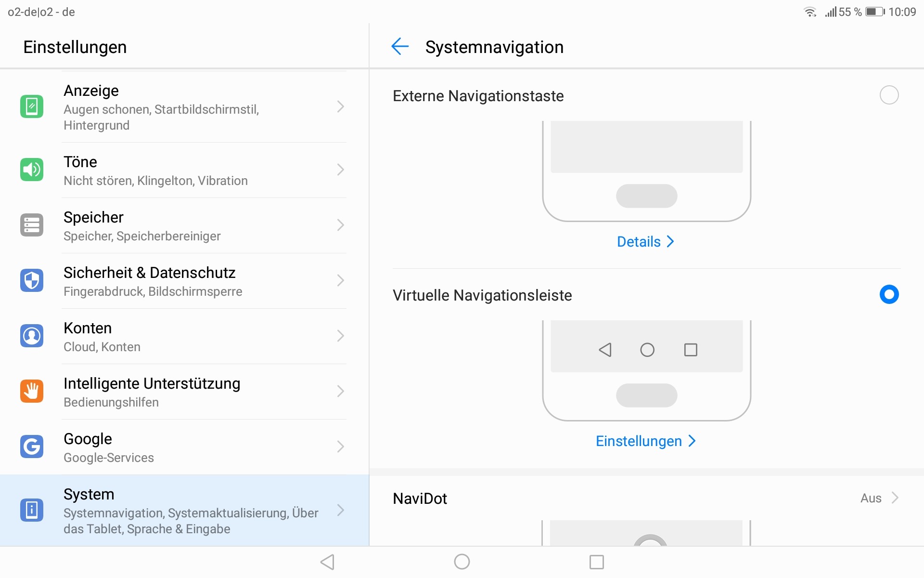Open Details link for external navigation key

(x=645, y=241)
